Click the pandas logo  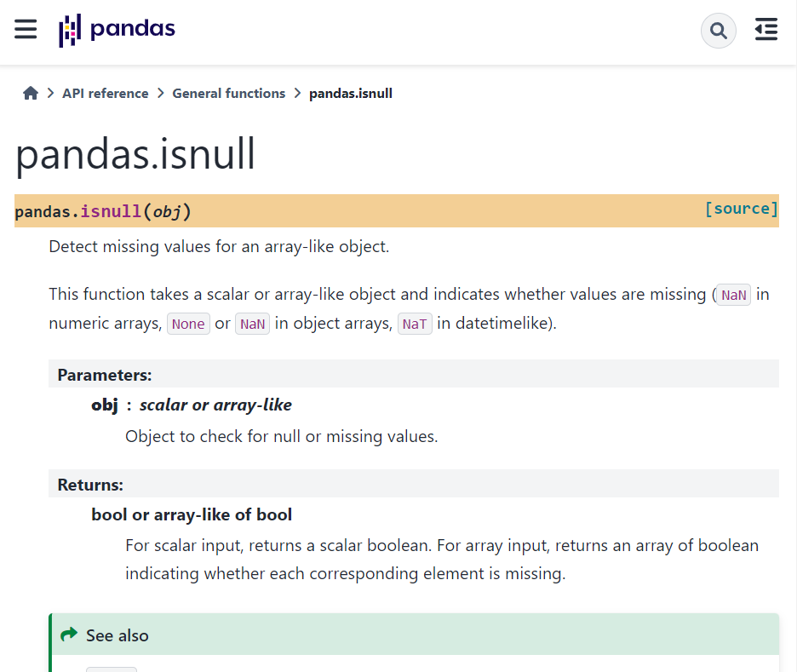pos(117,30)
